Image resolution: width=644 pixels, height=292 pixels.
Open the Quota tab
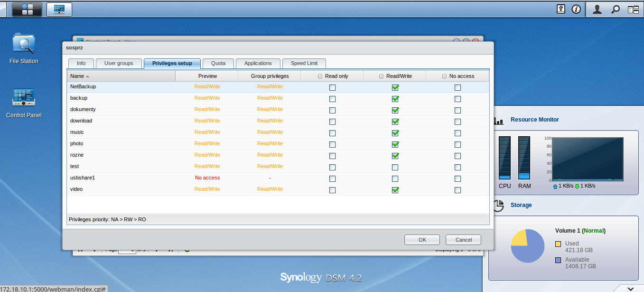[x=218, y=64]
